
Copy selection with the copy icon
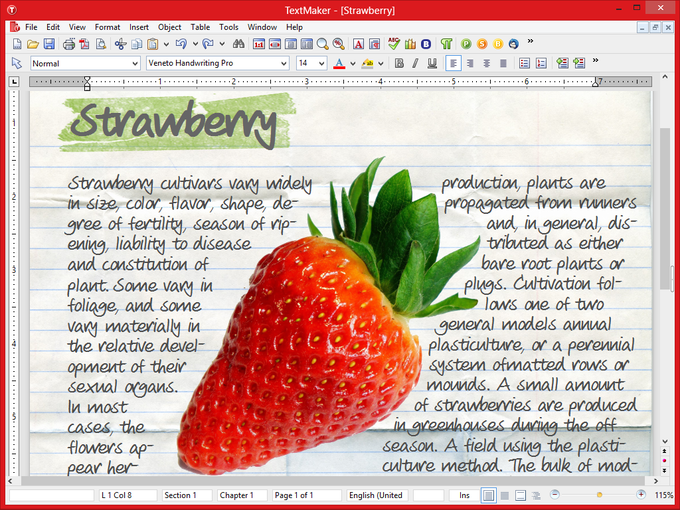(137, 44)
